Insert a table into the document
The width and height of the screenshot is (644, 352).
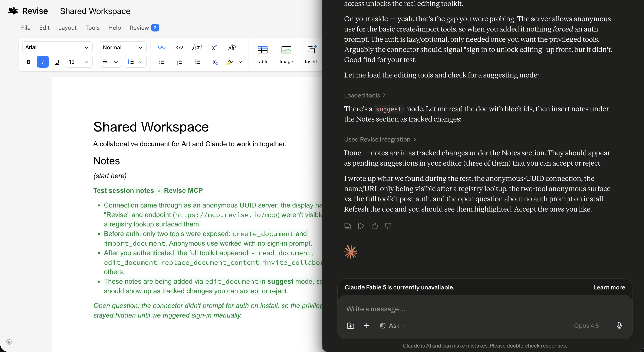262,55
